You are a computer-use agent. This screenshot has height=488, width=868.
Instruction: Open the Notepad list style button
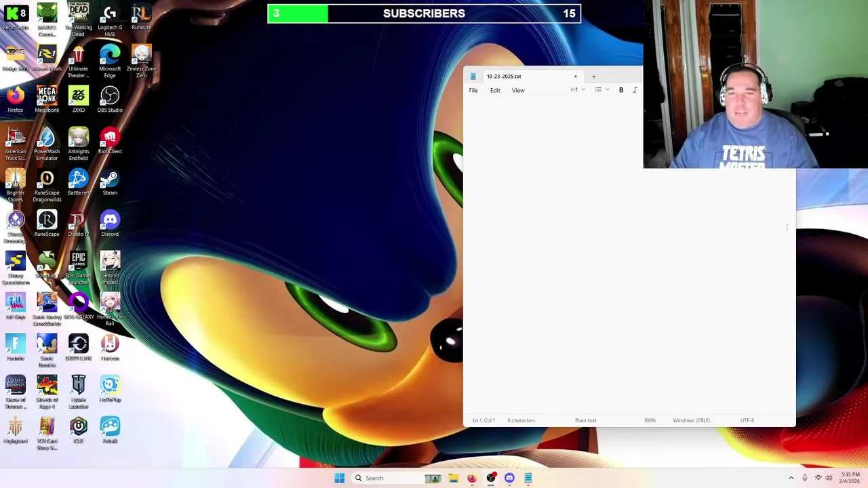point(598,90)
